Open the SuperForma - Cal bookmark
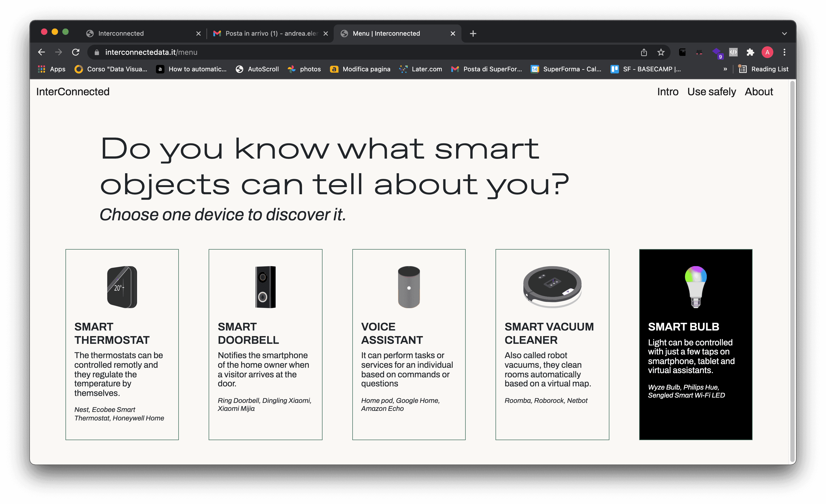The height and width of the screenshot is (504, 826). coord(566,69)
